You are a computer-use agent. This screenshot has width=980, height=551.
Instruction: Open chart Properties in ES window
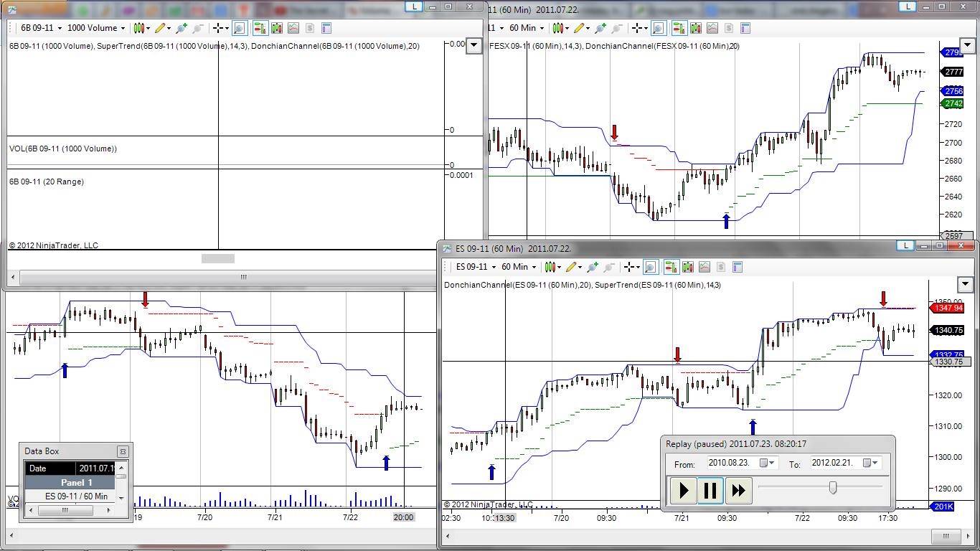pos(738,267)
